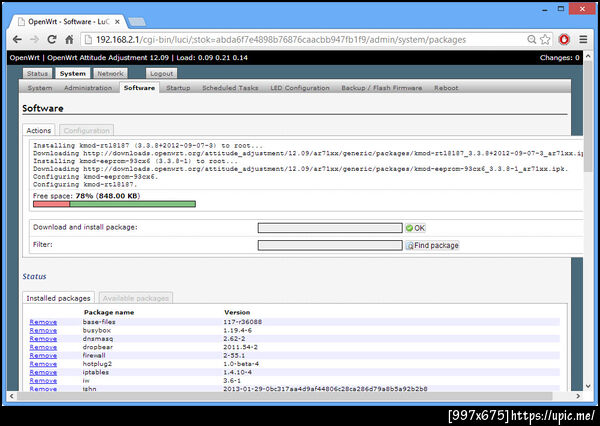The height and width of the screenshot is (426, 600).
Task: Click the Download and install package field
Action: [x=330, y=228]
